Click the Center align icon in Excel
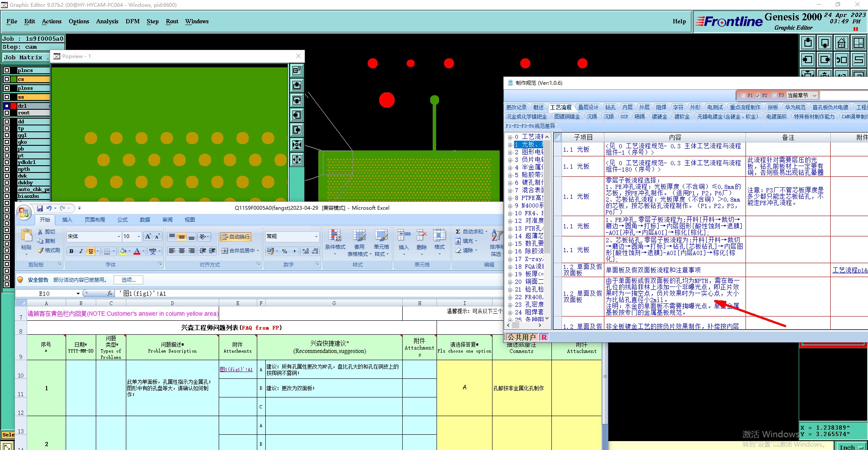 click(x=181, y=251)
